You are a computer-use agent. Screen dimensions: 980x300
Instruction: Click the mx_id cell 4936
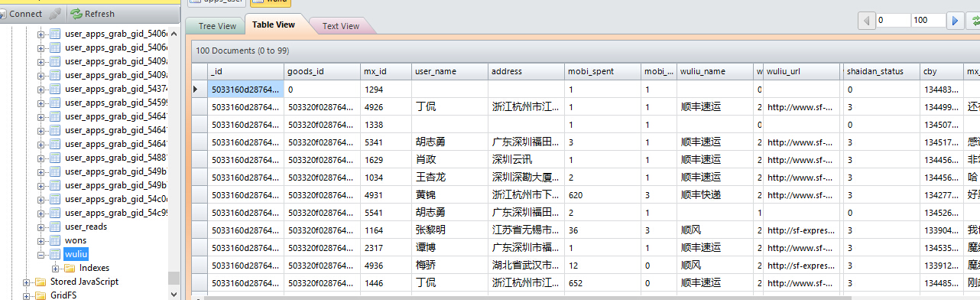[x=386, y=266]
